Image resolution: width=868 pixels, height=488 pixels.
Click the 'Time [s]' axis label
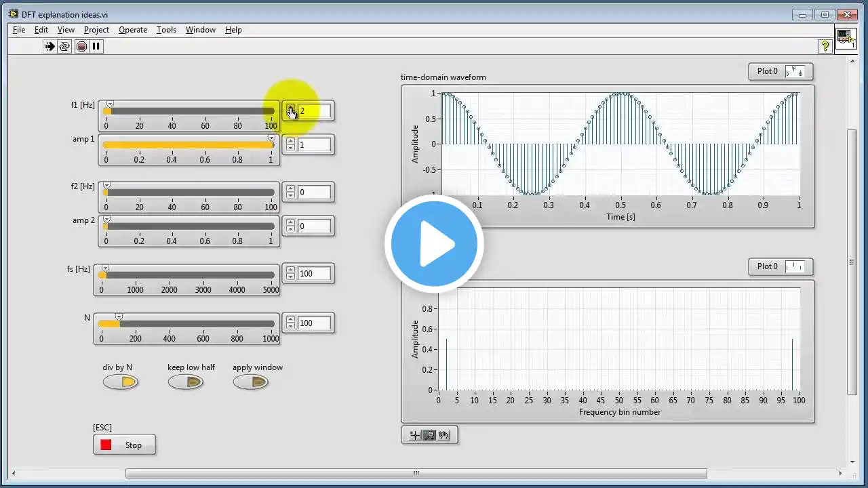tap(620, 217)
